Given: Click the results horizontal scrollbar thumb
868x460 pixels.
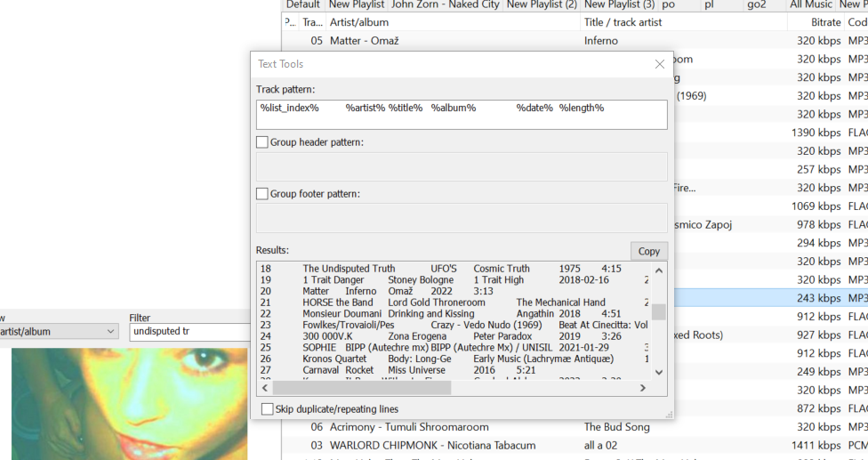Looking at the screenshot, I should 361,388.
